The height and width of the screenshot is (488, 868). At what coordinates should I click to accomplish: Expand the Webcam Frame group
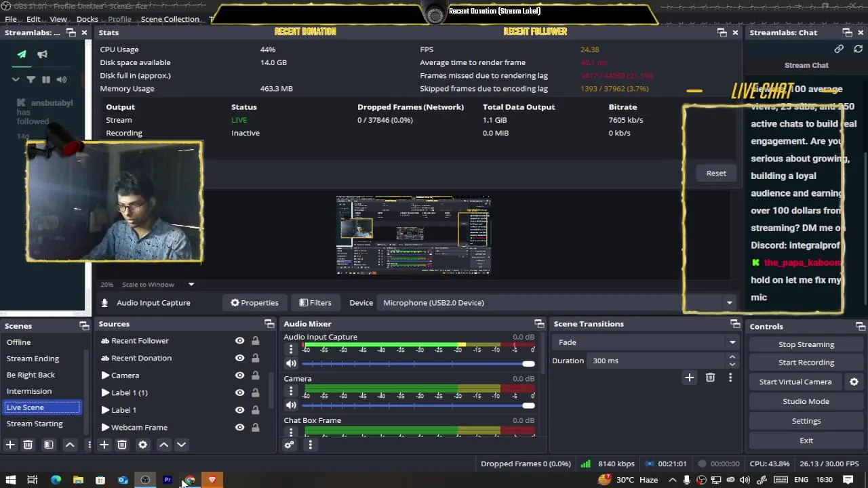click(105, 428)
